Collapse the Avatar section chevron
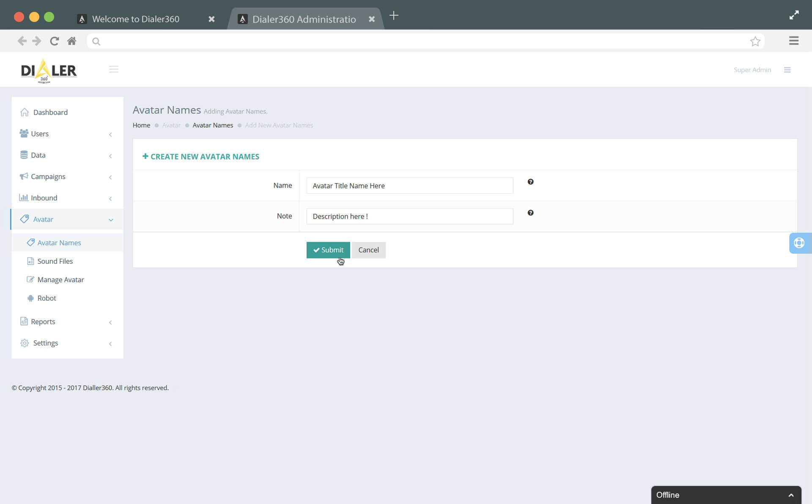The height and width of the screenshot is (504, 812). coord(111,220)
